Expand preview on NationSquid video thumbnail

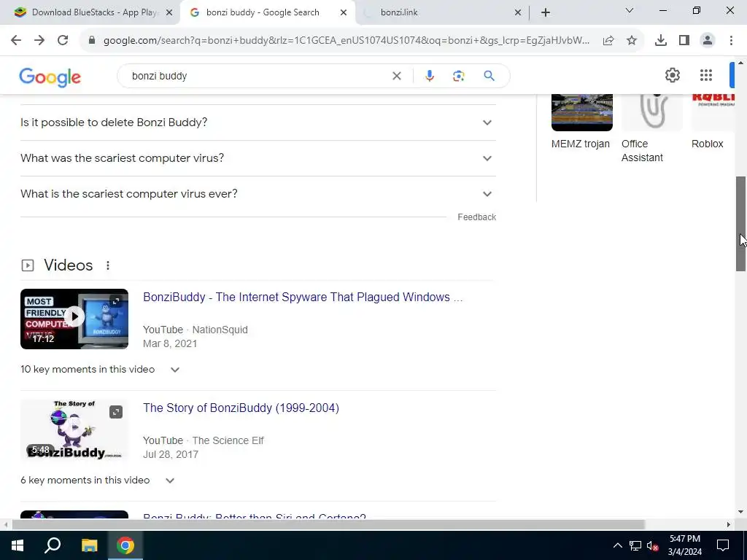116,301
